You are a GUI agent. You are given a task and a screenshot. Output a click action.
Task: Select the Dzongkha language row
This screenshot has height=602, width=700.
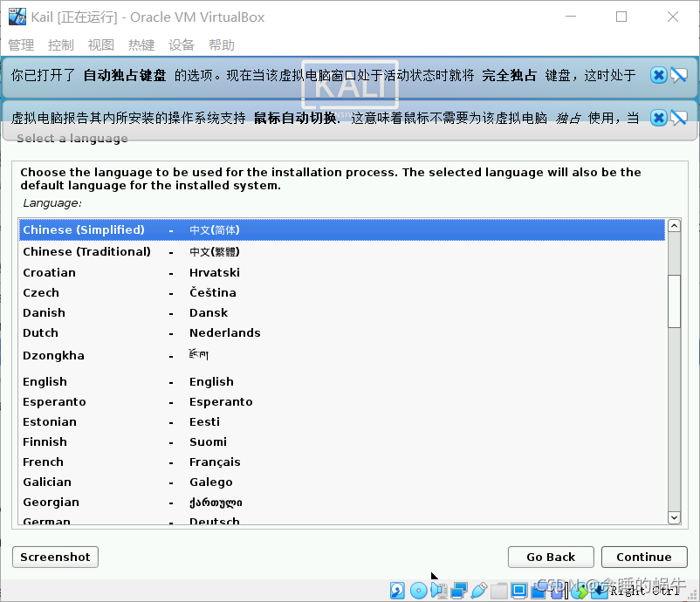(x=342, y=356)
